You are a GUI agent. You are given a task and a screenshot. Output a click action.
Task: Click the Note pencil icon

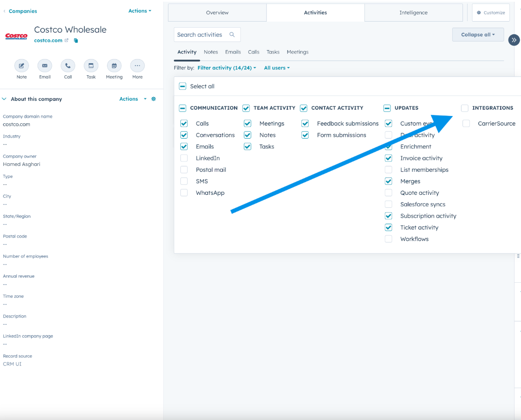click(22, 66)
